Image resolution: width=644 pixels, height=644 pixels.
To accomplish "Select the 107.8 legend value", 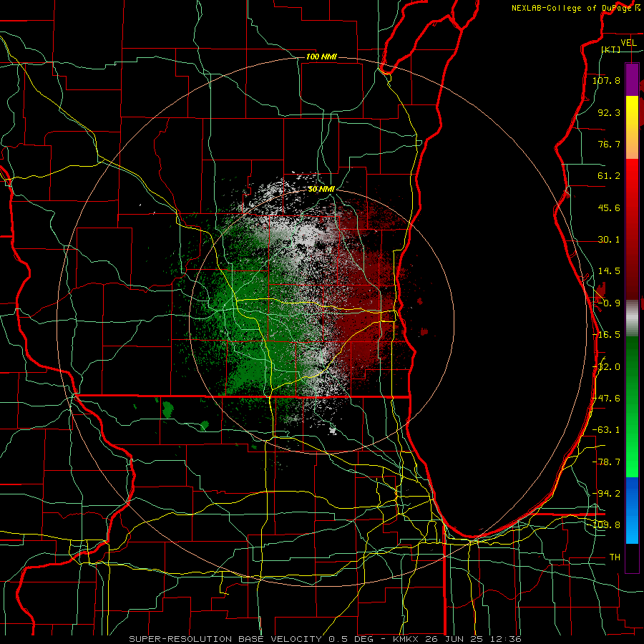I will [x=606, y=80].
